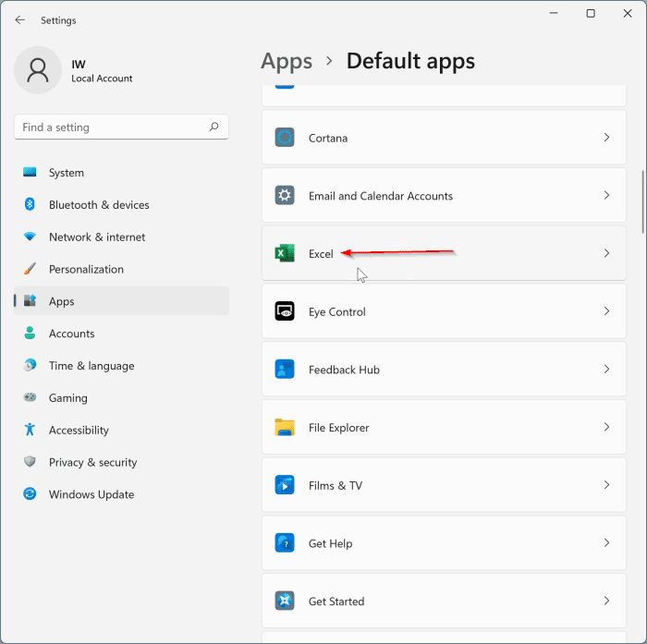Open Gaming settings category
The height and width of the screenshot is (644, 647).
click(121, 397)
